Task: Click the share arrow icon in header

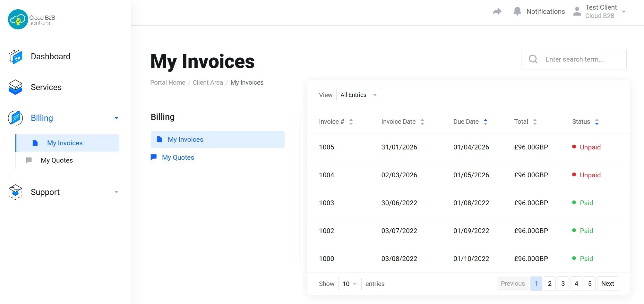Action: (x=497, y=12)
